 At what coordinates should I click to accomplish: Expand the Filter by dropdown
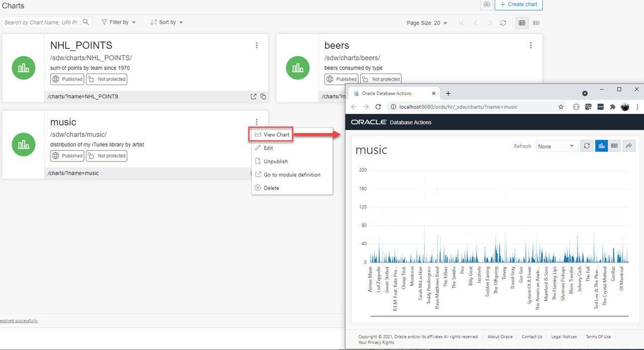[x=119, y=22]
